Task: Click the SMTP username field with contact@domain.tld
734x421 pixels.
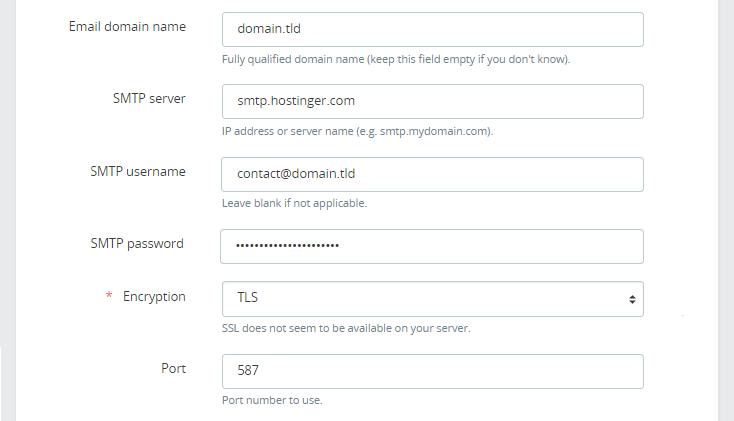Action: click(x=431, y=174)
